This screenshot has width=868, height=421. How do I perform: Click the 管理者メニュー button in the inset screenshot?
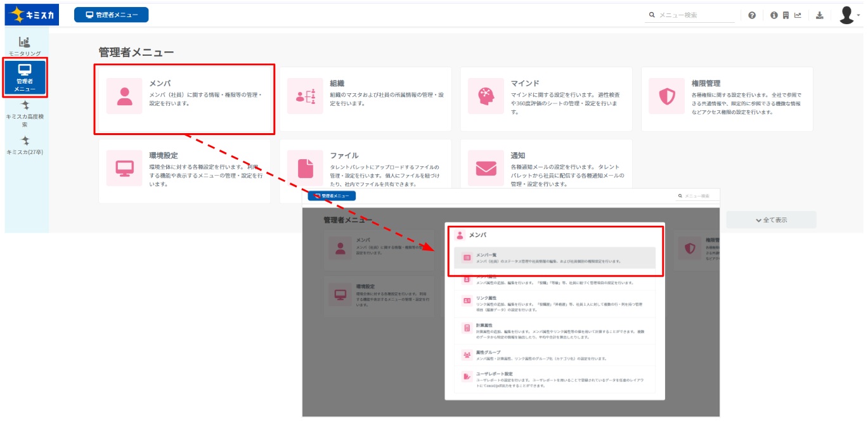tap(332, 196)
